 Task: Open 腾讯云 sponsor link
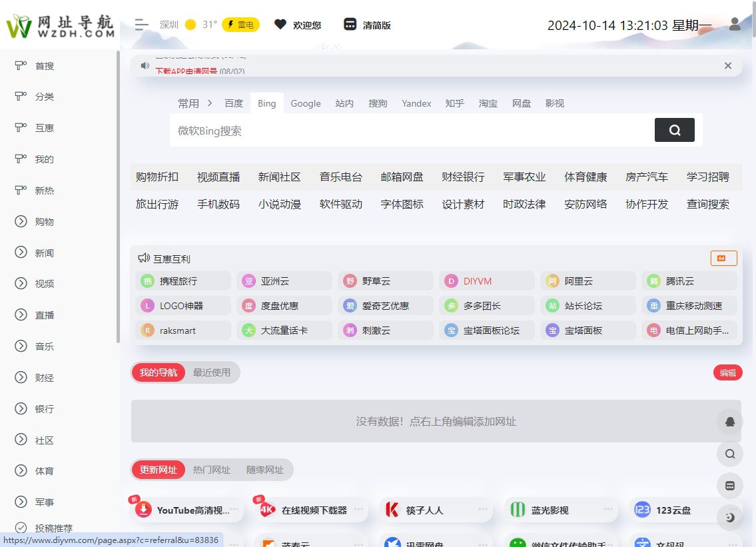tap(689, 280)
